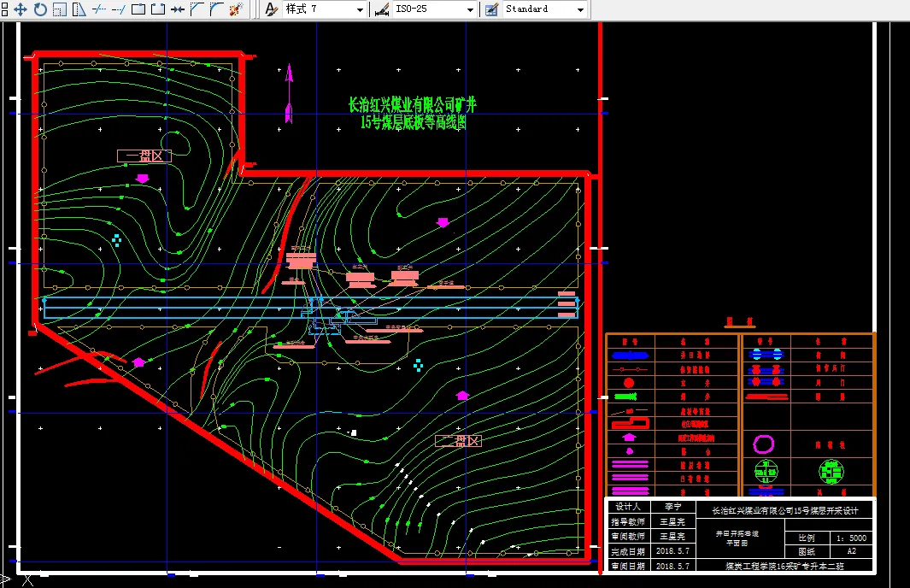Click the paper size value A2
The width and height of the screenshot is (910, 588).
[x=851, y=551]
